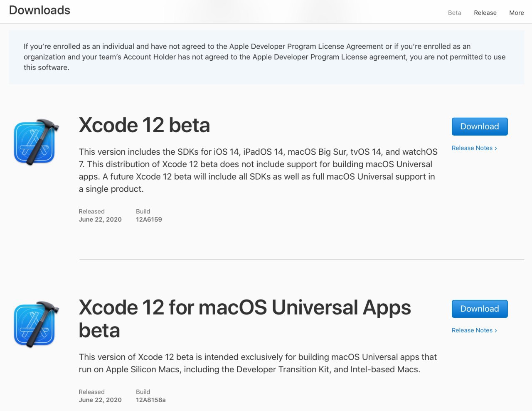Click the release date under Xcode 12 beta

(100, 220)
